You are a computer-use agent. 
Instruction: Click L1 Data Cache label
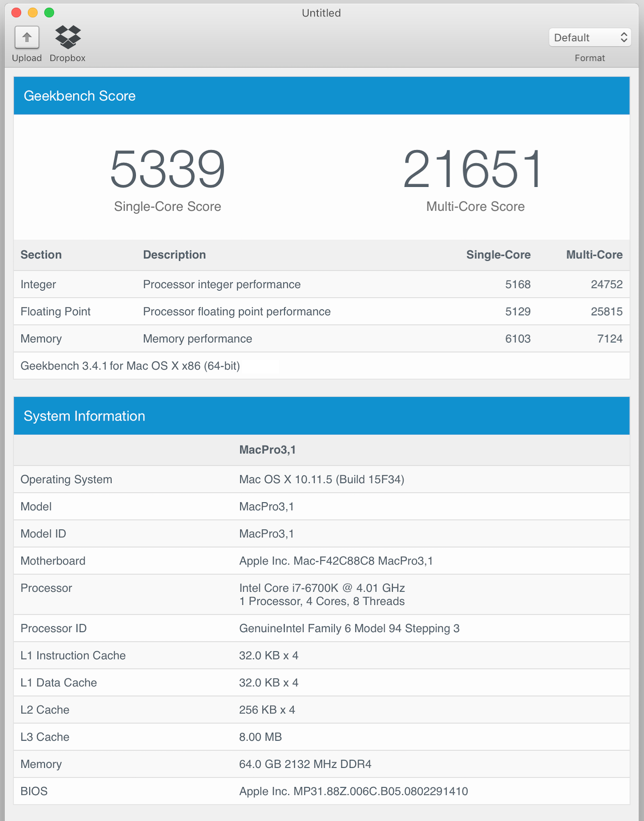[58, 683]
